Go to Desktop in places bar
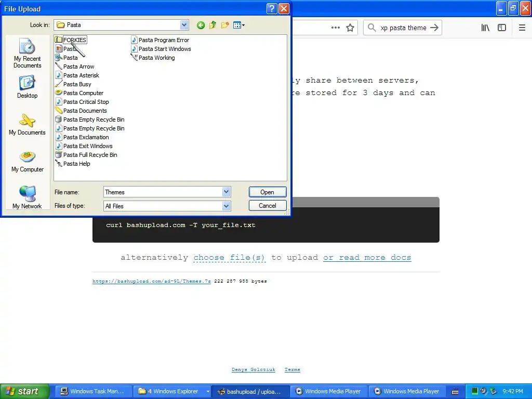The width and height of the screenshot is (532, 399). pos(27,87)
